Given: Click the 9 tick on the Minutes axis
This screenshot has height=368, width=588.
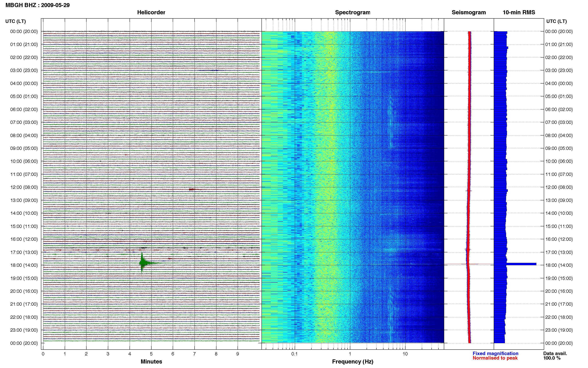Looking at the screenshot, I should click(x=238, y=354).
